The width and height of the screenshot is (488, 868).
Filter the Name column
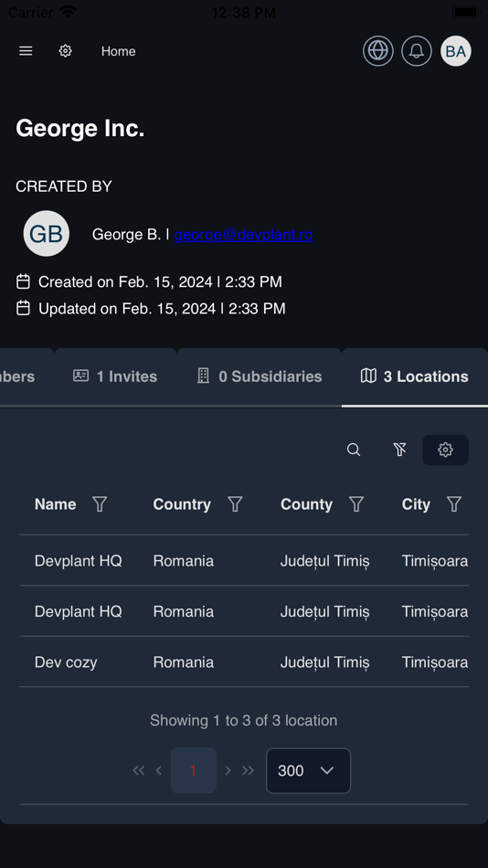pyautogui.click(x=100, y=503)
